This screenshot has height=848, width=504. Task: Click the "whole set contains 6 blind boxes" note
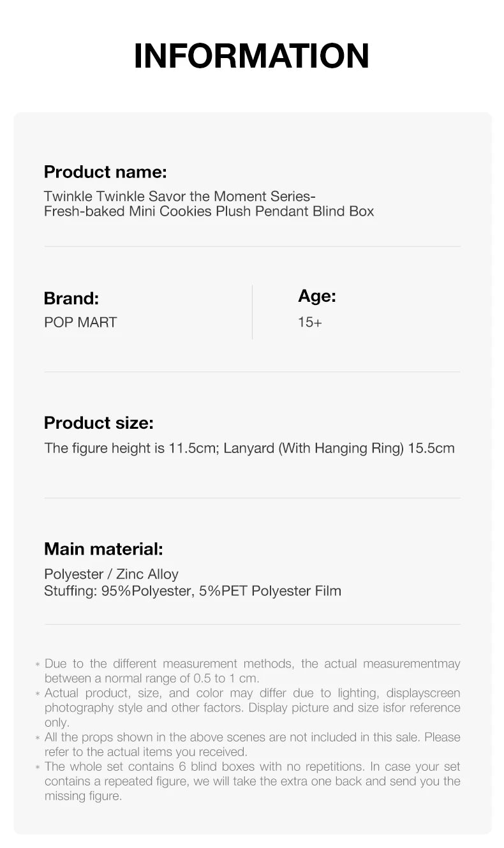click(x=252, y=781)
